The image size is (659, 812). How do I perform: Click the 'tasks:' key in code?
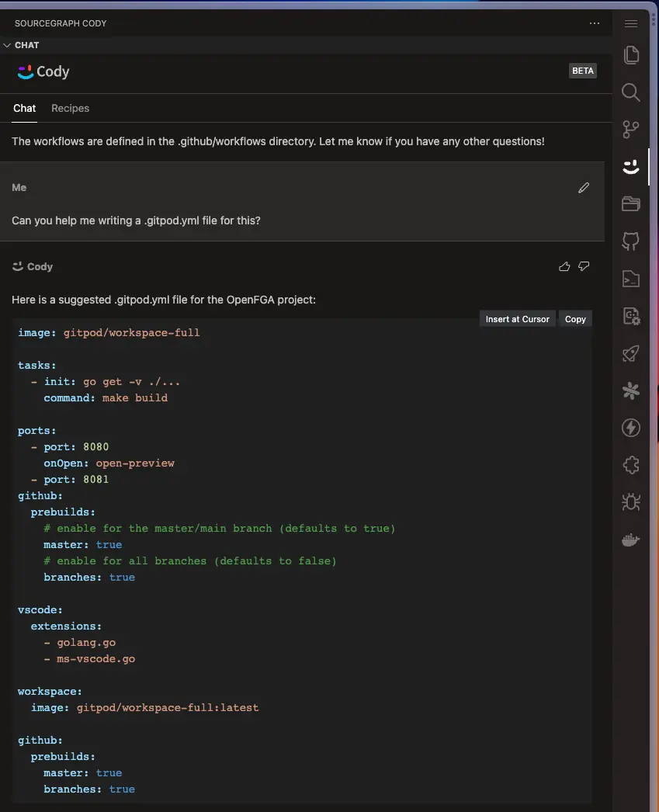click(36, 365)
